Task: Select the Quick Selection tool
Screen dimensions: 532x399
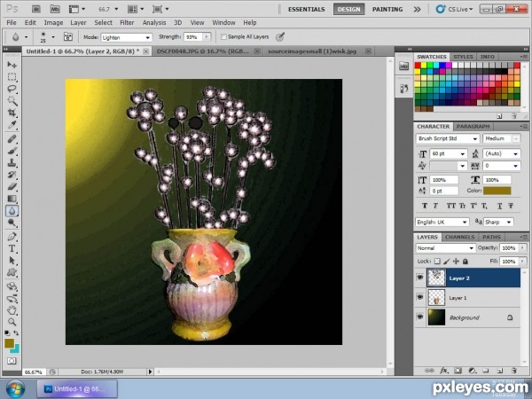Action: click(12, 101)
